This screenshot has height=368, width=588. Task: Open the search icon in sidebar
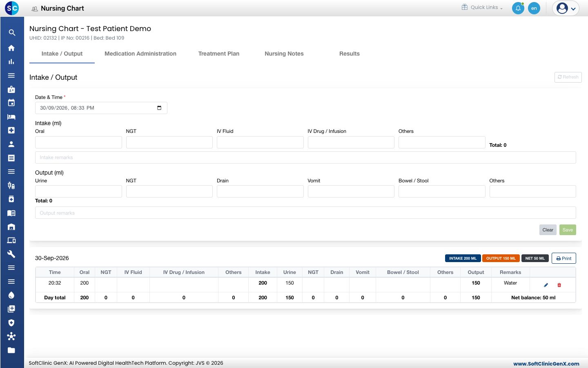(12, 33)
